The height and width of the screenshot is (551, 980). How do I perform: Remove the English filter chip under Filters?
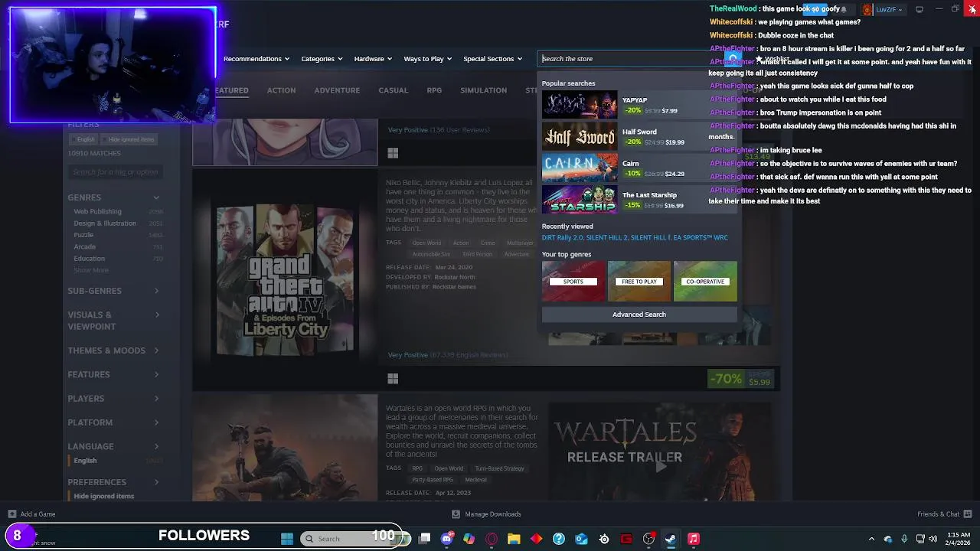pyautogui.click(x=85, y=139)
